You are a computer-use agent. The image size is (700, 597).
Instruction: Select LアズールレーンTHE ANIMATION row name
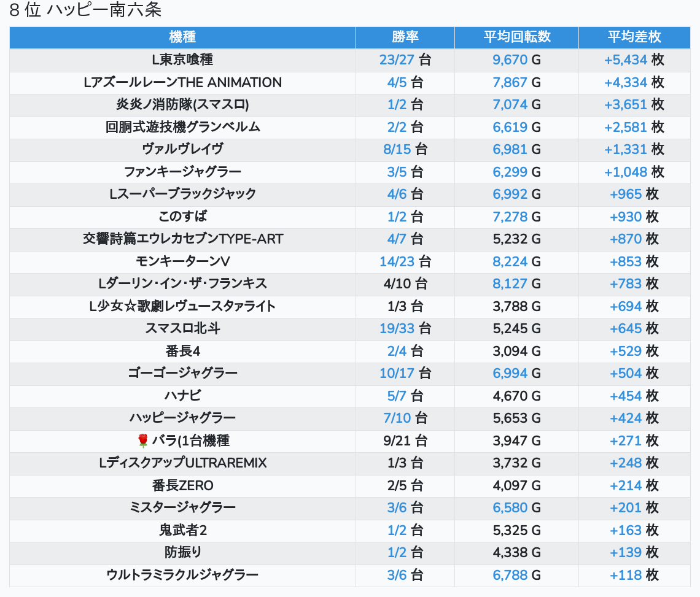182,83
